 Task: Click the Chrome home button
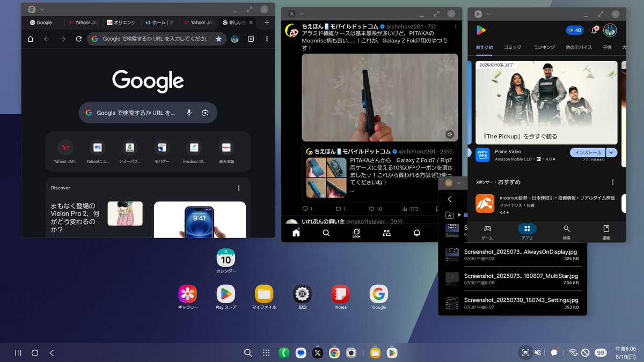[x=31, y=39]
